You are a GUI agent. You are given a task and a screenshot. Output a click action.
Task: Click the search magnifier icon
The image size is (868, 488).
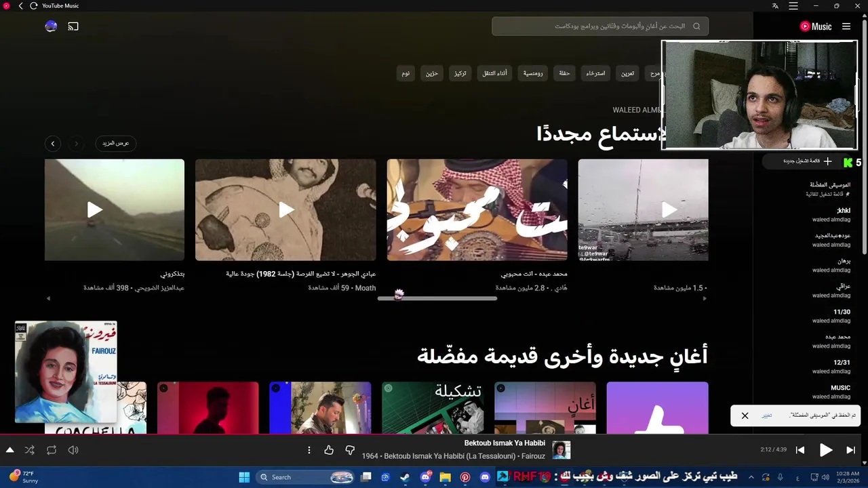(x=696, y=26)
